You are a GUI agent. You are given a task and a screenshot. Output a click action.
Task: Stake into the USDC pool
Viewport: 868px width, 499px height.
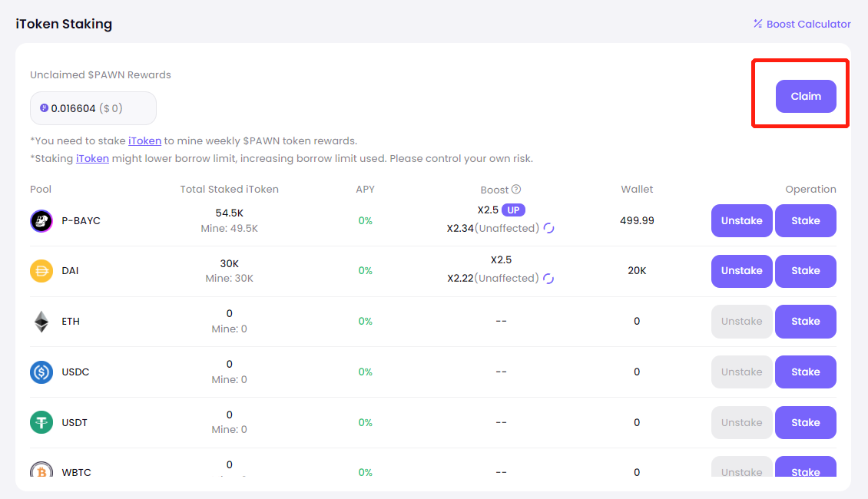(x=805, y=372)
